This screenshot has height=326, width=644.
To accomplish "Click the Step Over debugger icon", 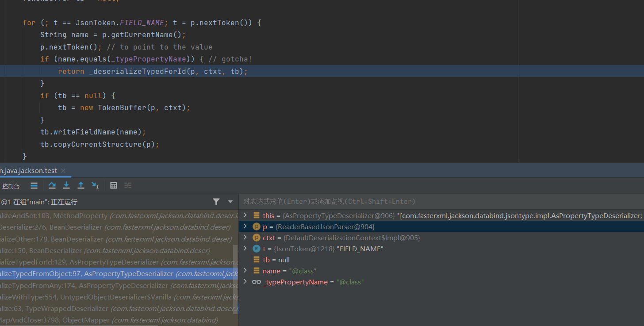I will click(52, 185).
